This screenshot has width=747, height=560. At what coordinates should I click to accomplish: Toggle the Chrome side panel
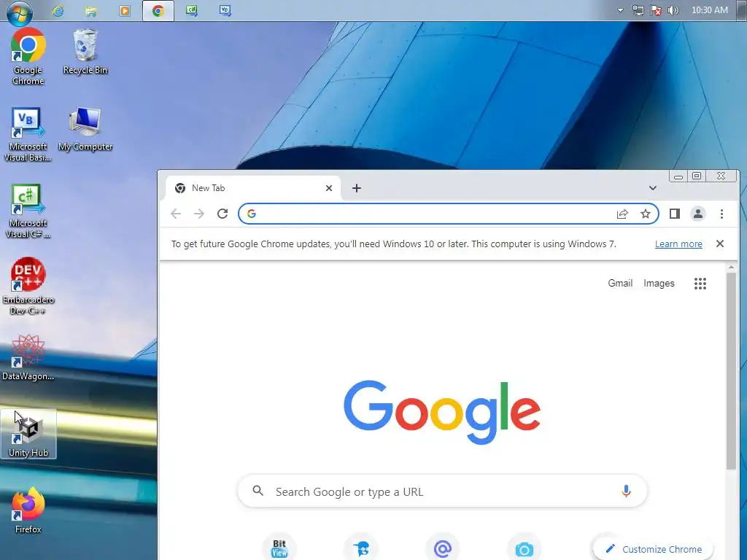coord(675,214)
